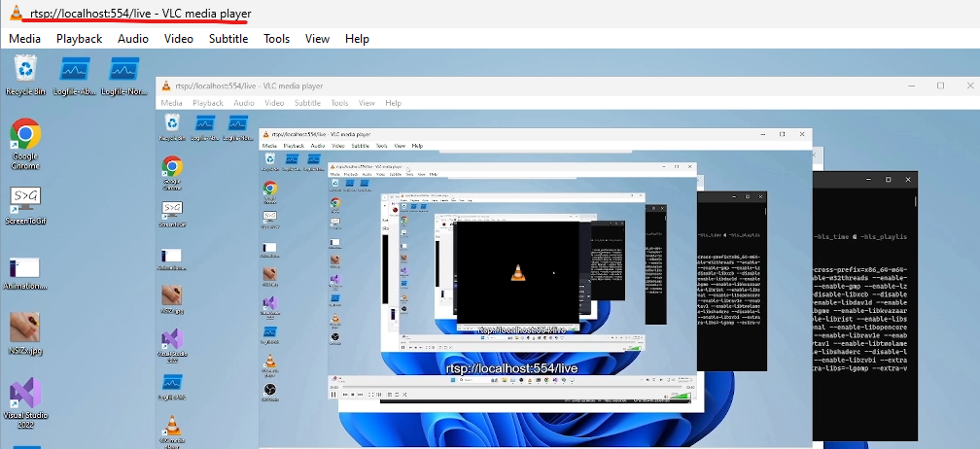Select the large Animation... file icon on desktop
This screenshot has width=980, height=449.
25,273
